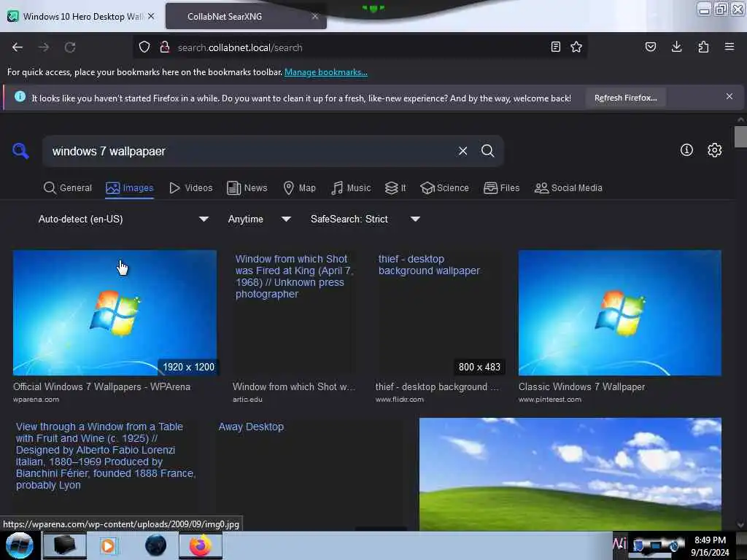Switch to the News search category
Viewport: 747px width, 560px height.
247,187
